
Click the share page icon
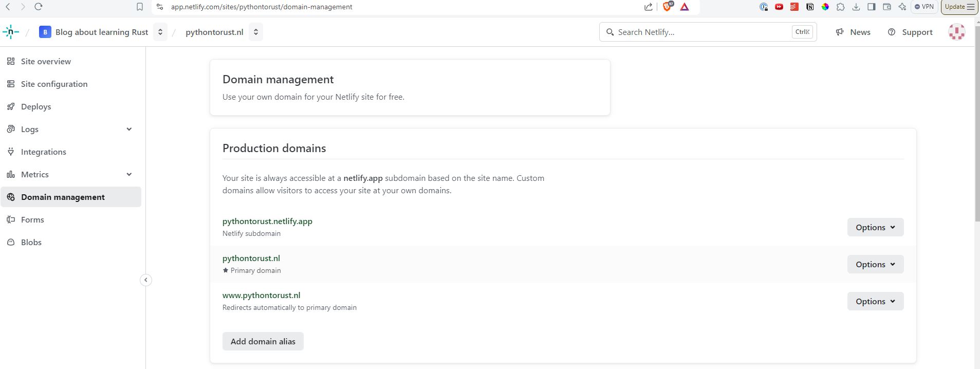(x=649, y=7)
